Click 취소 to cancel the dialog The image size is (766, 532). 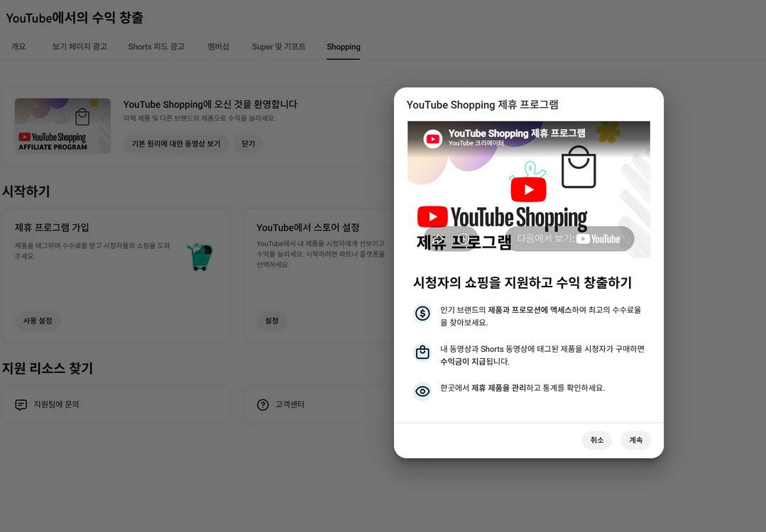coord(597,440)
